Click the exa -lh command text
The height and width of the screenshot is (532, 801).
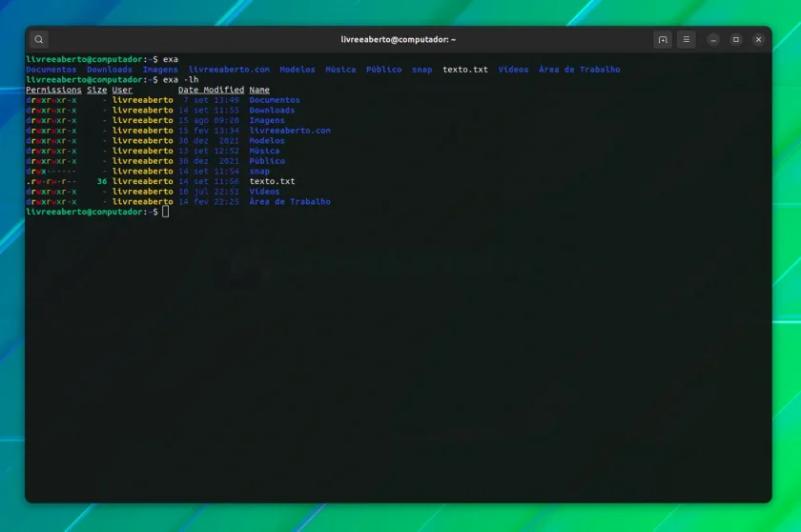click(x=180, y=80)
